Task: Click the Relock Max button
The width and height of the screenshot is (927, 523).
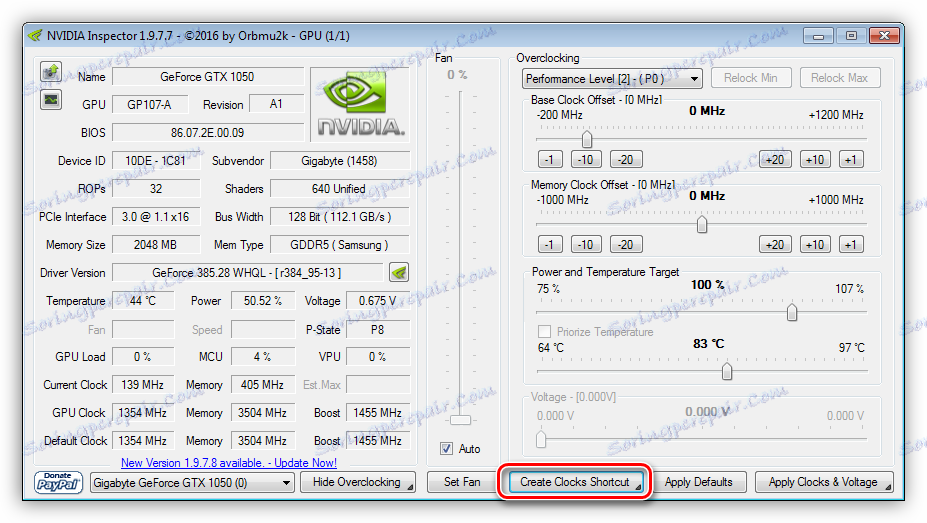Action: [x=840, y=78]
